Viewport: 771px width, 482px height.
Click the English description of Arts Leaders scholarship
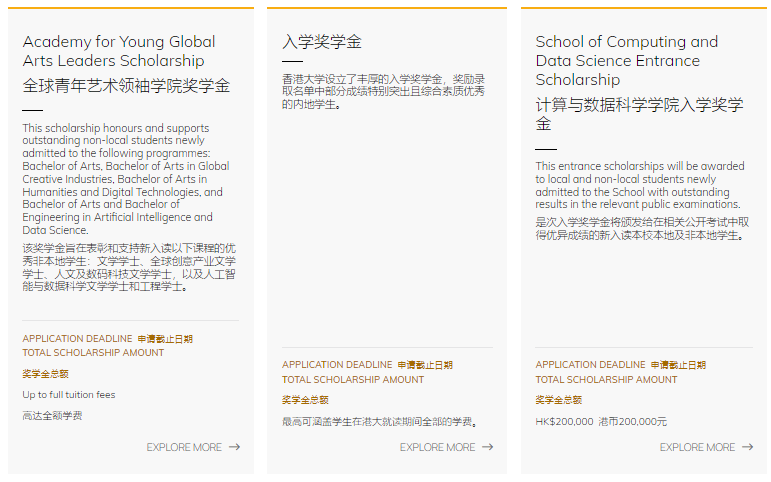[126, 180]
